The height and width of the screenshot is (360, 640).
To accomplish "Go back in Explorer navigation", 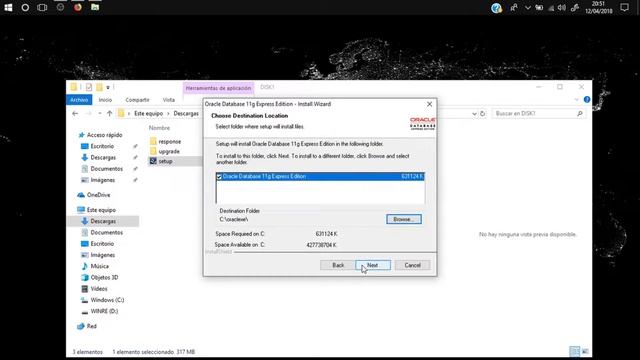I will 75,113.
